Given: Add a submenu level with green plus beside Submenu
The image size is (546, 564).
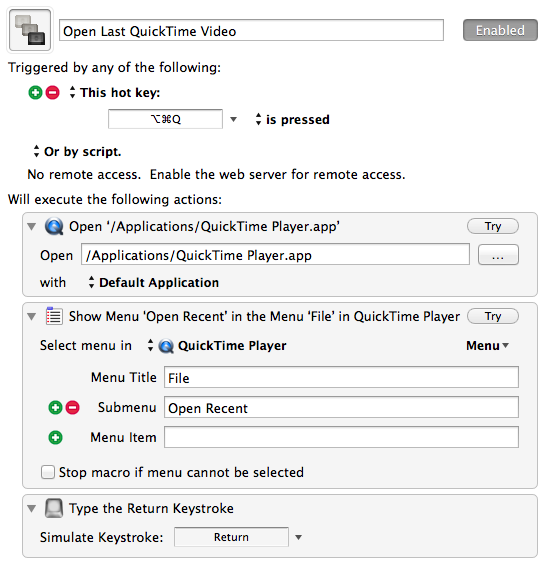Looking at the screenshot, I should click(x=55, y=408).
